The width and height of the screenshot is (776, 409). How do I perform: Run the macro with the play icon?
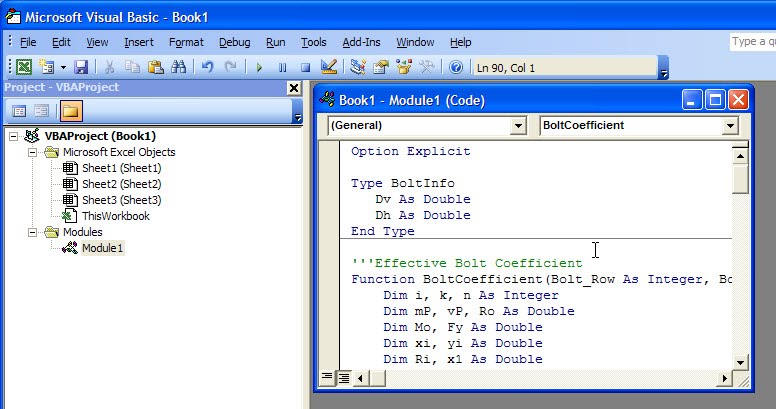[x=259, y=67]
